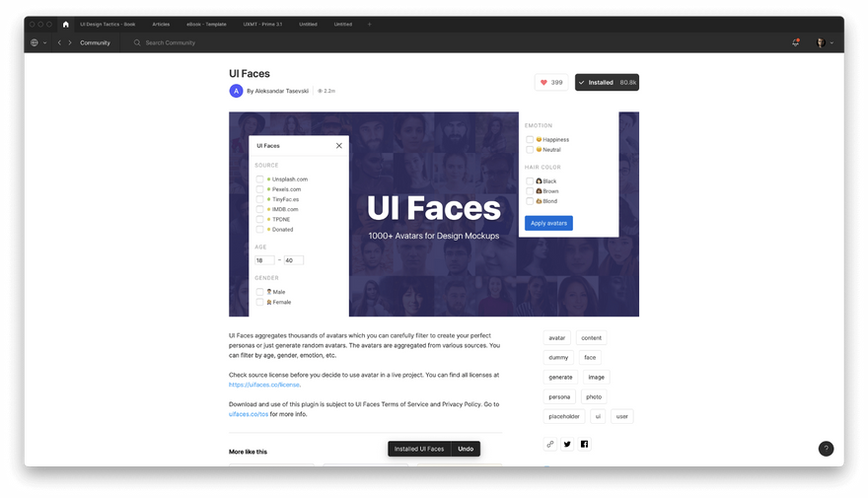
Task: Open the help question mark button
Action: [826, 449]
